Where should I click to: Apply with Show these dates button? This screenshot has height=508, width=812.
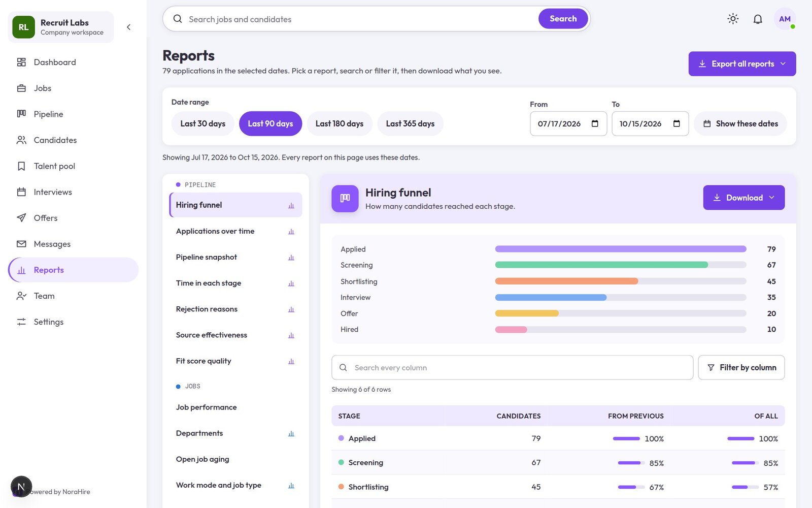point(740,123)
